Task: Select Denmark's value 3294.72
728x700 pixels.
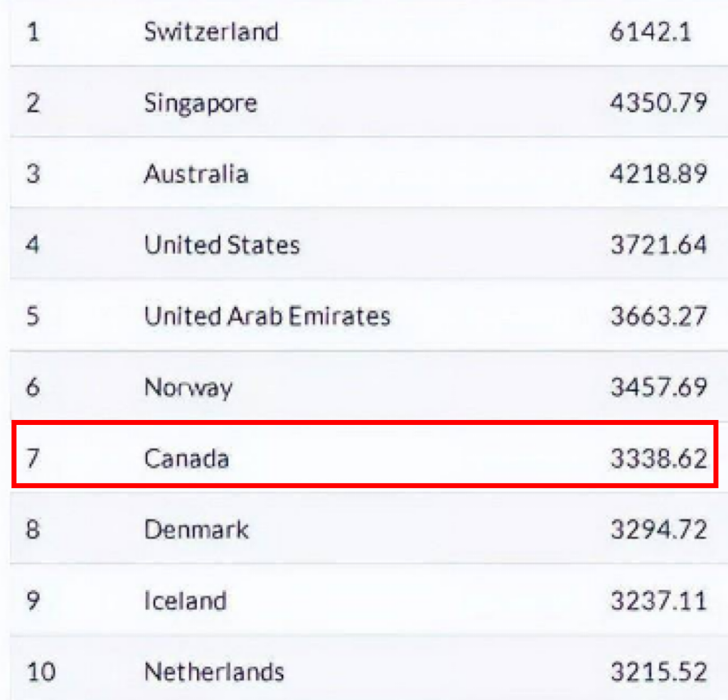Action: pyautogui.click(x=659, y=529)
